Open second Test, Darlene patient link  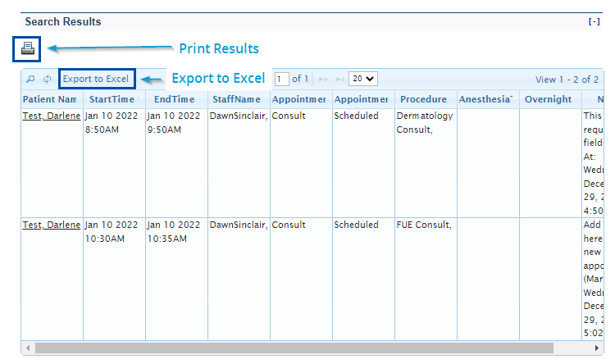tap(52, 225)
